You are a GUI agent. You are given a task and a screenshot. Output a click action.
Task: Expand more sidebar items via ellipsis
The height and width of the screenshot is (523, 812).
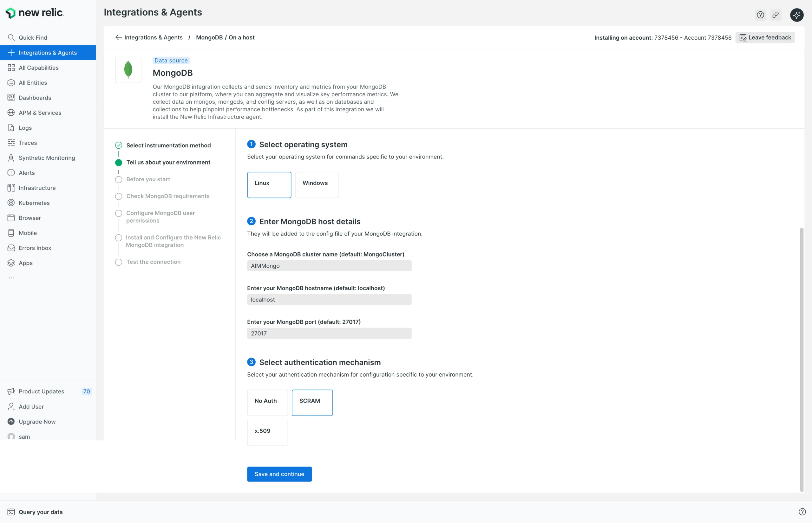coord(11,278)
